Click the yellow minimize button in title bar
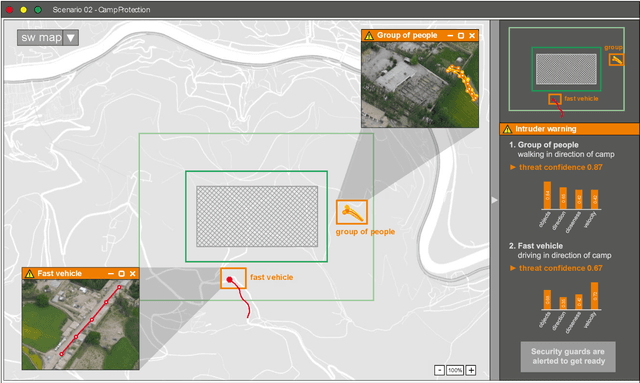 [x=24, y=9]
